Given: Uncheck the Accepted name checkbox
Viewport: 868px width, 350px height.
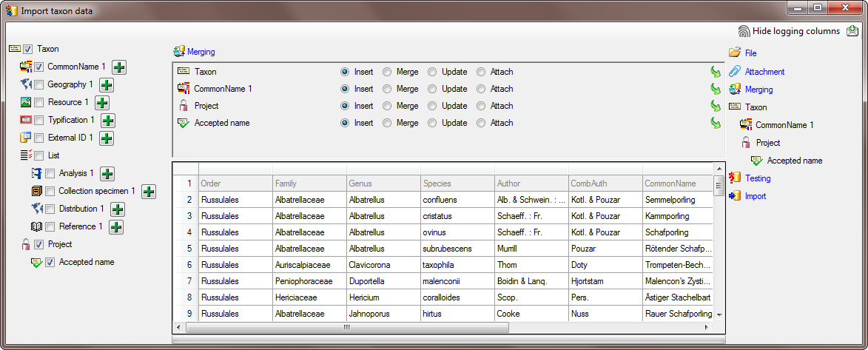Looking at the screenshot, I should pyautogui.click(x=50, y=263).
